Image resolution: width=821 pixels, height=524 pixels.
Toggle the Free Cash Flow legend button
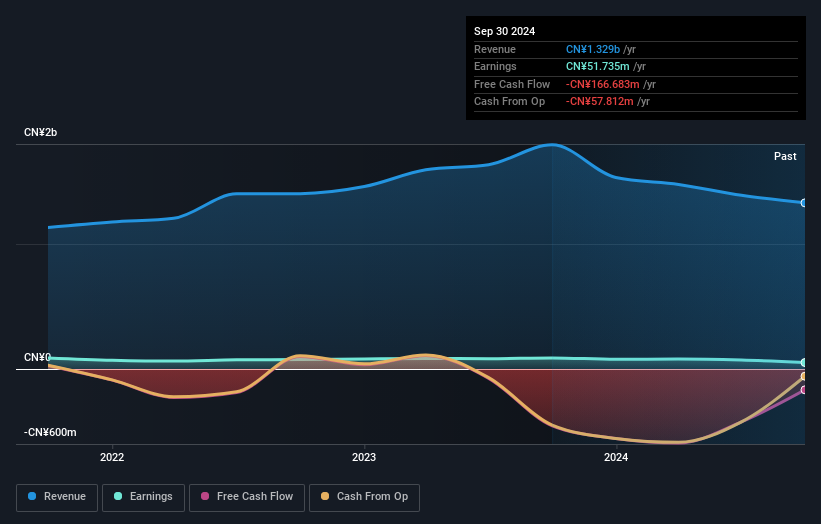tap(247, 497)
